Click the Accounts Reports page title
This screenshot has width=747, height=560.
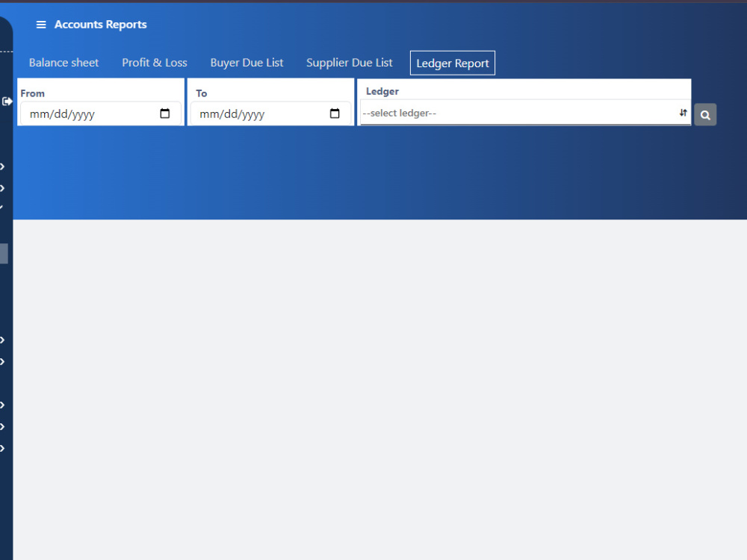point(101,25)
